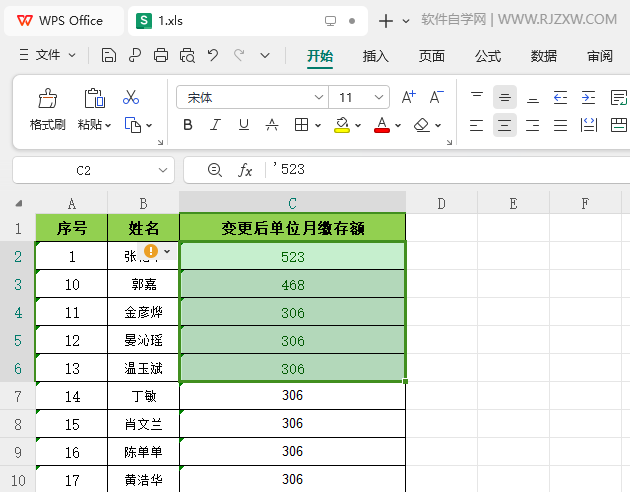Viewport: 630px width, 492px height.
Task: Expand the Name Box C2 dropdown
Action: (163, 170)
